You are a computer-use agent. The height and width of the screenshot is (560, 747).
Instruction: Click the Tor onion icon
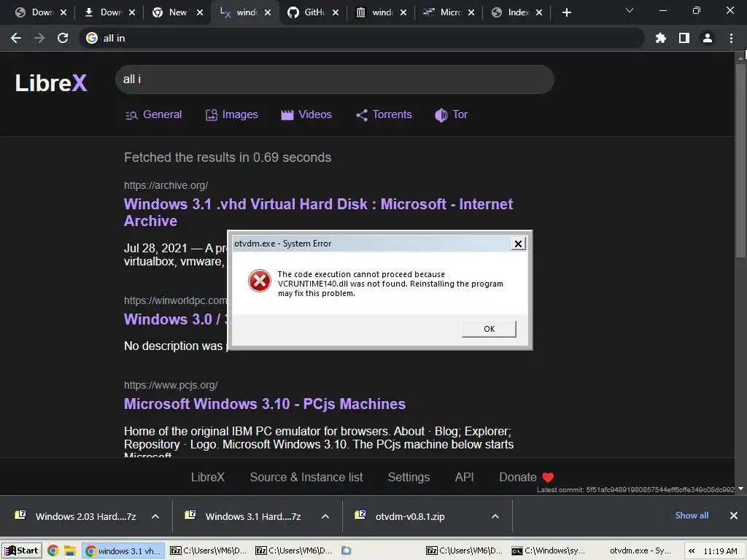click(441, 114)
